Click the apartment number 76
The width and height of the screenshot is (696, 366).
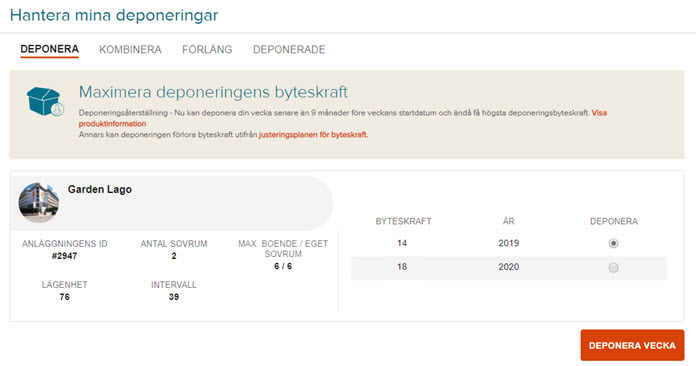click(65, 297)
